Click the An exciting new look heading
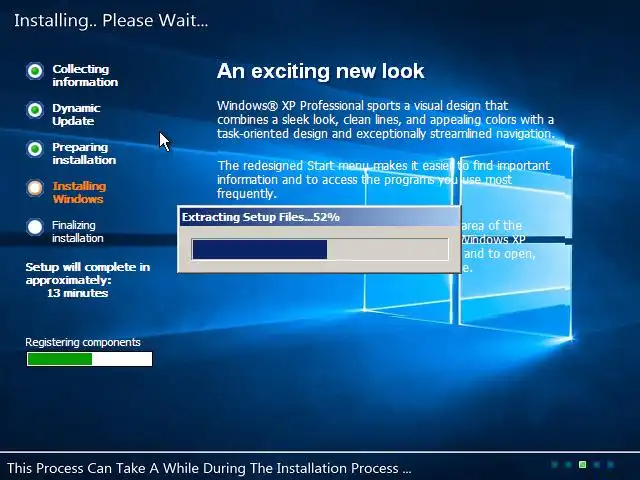Image resolution: width=640 pixels, height=480 pixels. [320, 71]
